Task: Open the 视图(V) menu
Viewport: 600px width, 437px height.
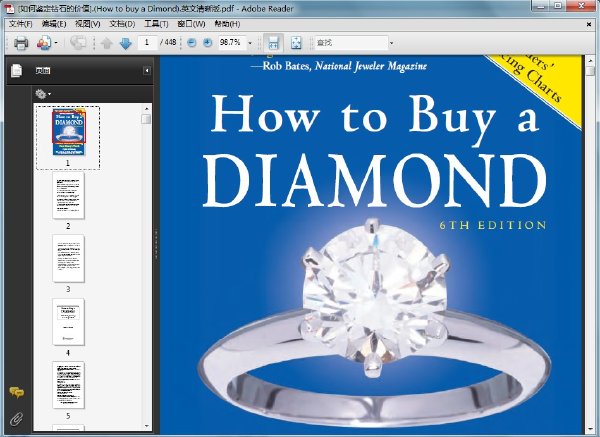Action: 88,24
